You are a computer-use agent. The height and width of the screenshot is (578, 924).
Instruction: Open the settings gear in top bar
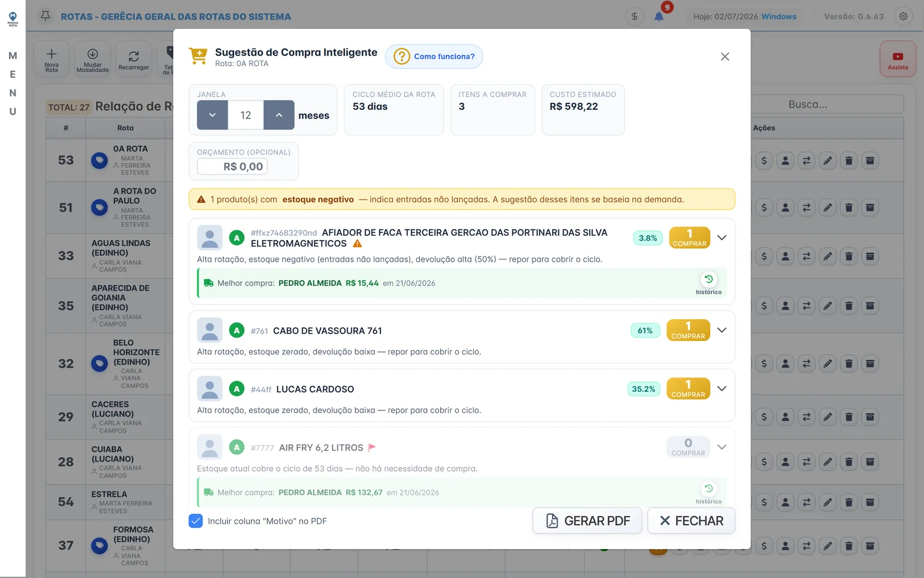pos(903,16)
